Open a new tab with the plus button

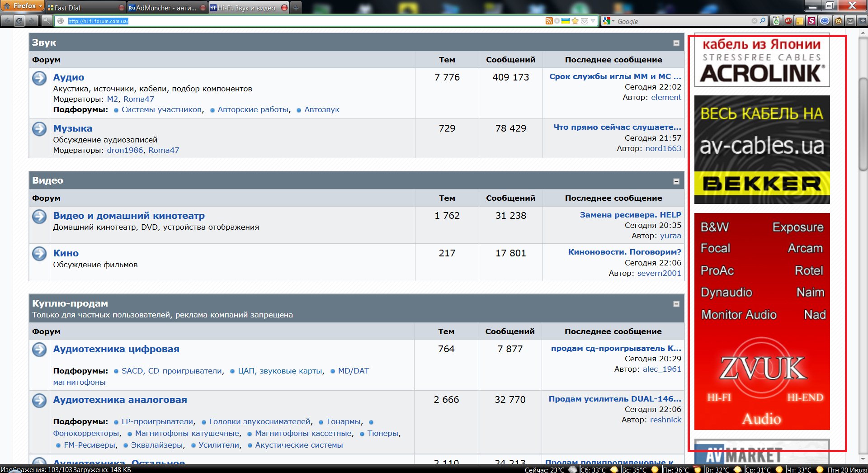click(x=296, y=8)
